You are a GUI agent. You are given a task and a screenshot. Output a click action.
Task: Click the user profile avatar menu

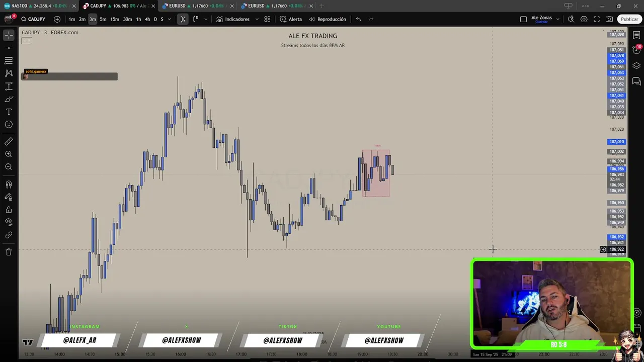point(9,19)
